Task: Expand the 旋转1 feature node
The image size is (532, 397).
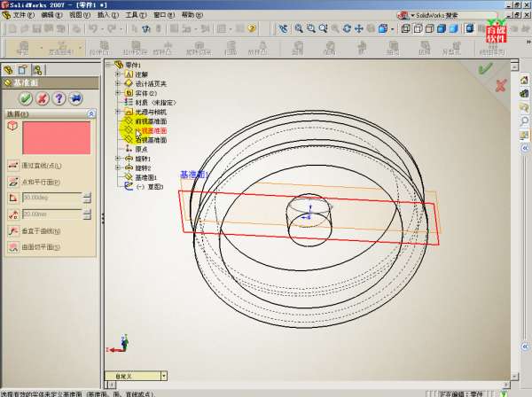Action: pos(117,159)
